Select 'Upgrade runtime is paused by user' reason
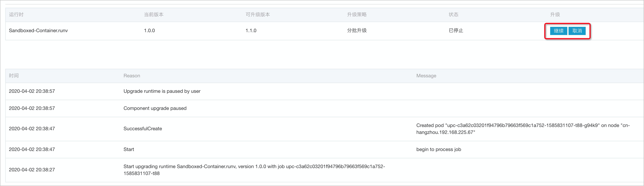644x186 pixels. (x=162, y=91)
